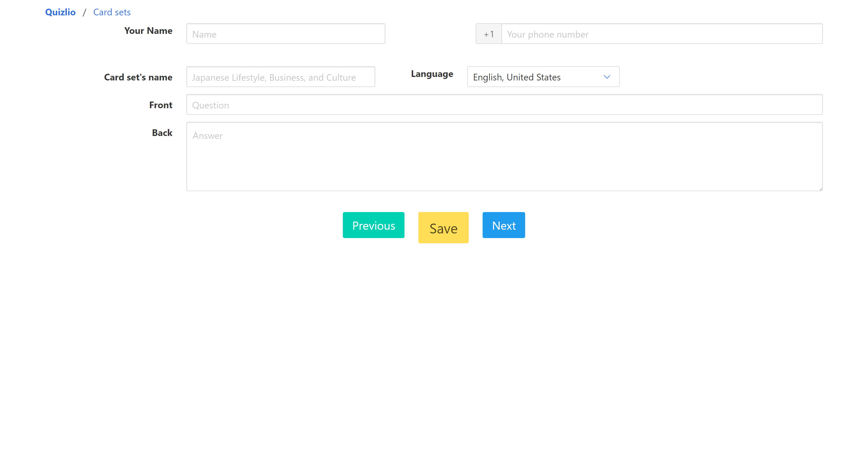Click the Back label
868x475 pixels.
162,133
